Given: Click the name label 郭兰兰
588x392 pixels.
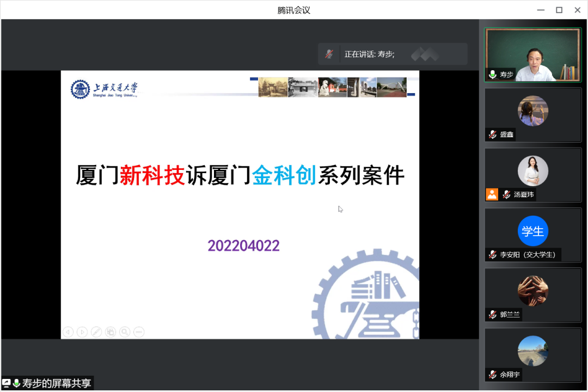Looking at the screenshot, I should point(510,315).
